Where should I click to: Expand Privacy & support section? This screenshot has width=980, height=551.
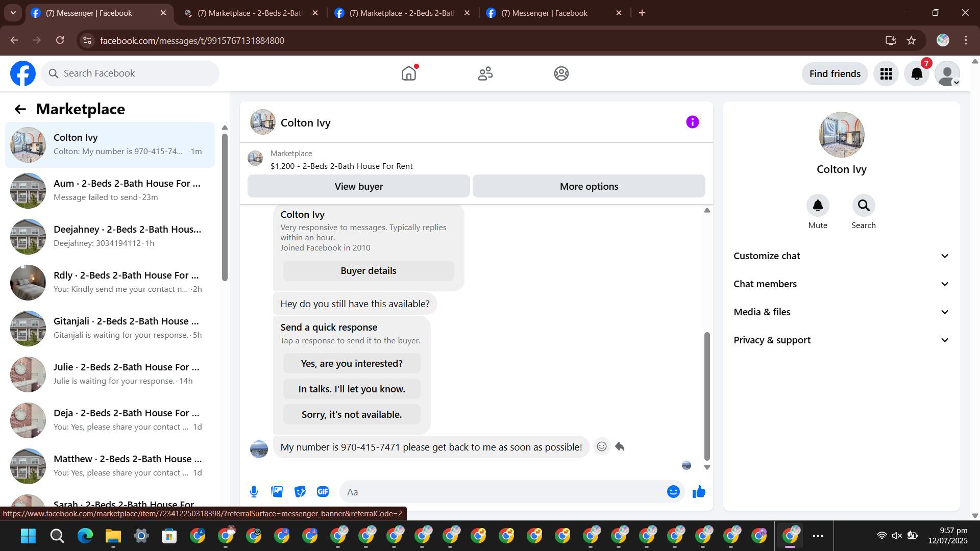click(841, 340)
